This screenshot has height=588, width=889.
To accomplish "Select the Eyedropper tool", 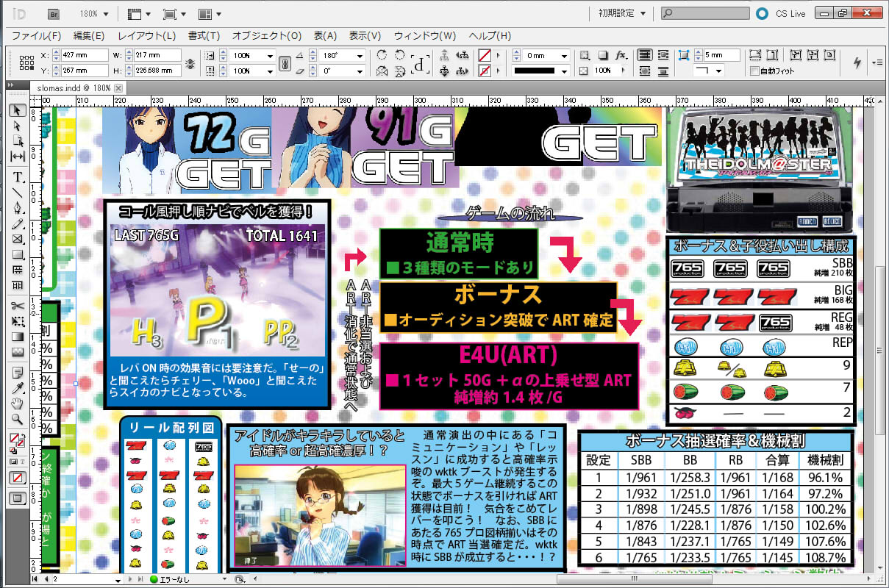I will coord(18,388).
